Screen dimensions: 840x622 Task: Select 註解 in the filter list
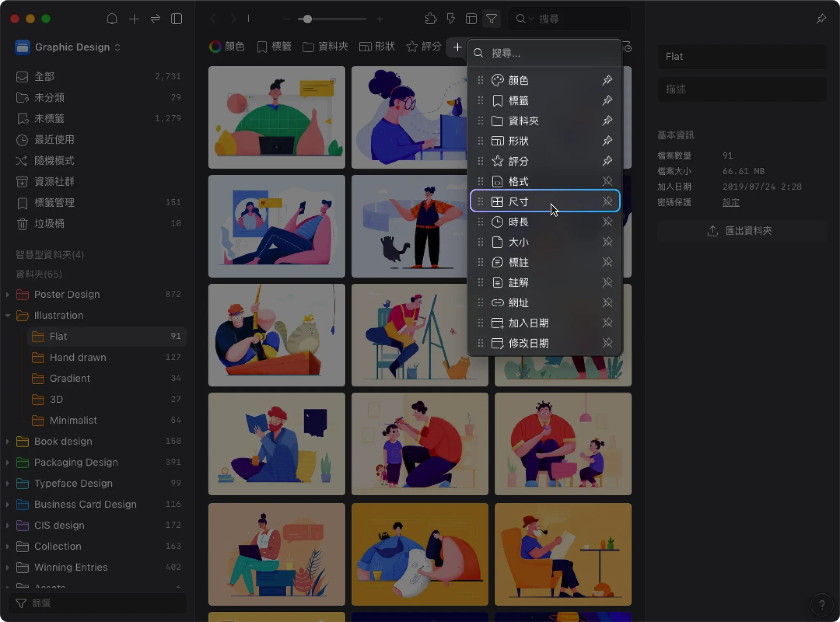tap(545, 283)
